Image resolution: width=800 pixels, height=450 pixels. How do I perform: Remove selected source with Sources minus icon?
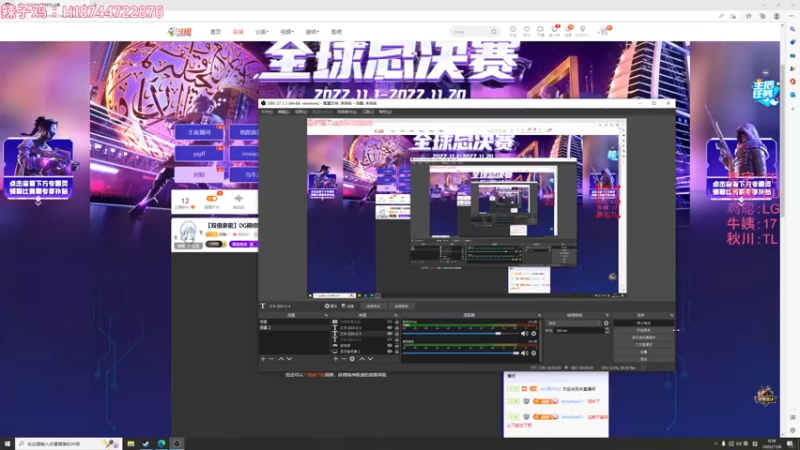[x=344, y=359]
